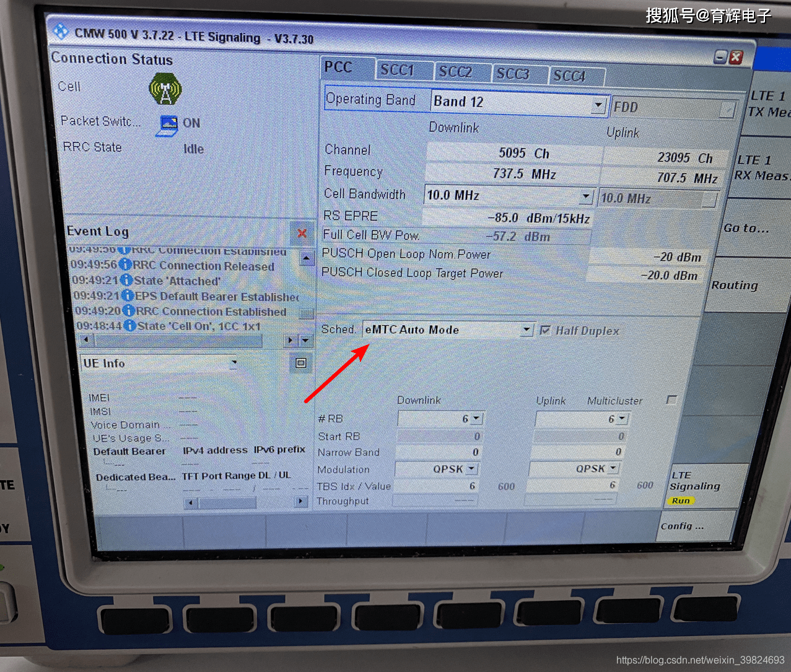Screen dimensions: 791x672
Task: Close the Event Log using the red X icon
Action: click(x=302, y=233)
